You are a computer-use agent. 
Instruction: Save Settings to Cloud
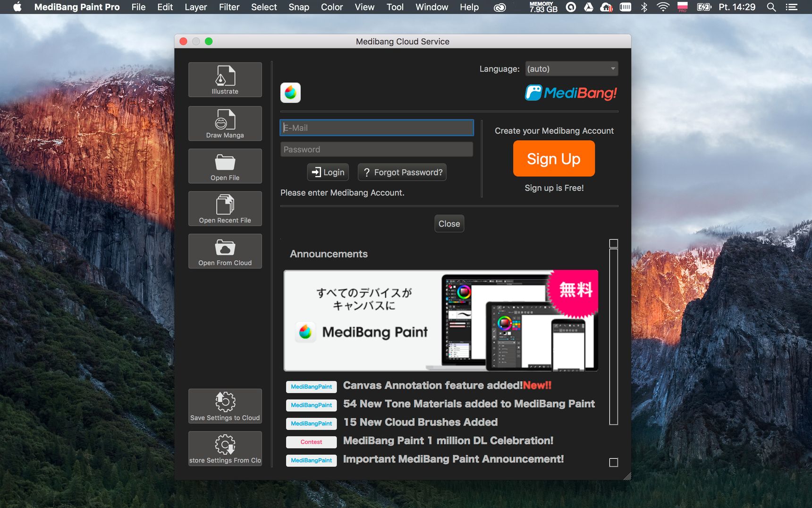click(x=225, y=406)
